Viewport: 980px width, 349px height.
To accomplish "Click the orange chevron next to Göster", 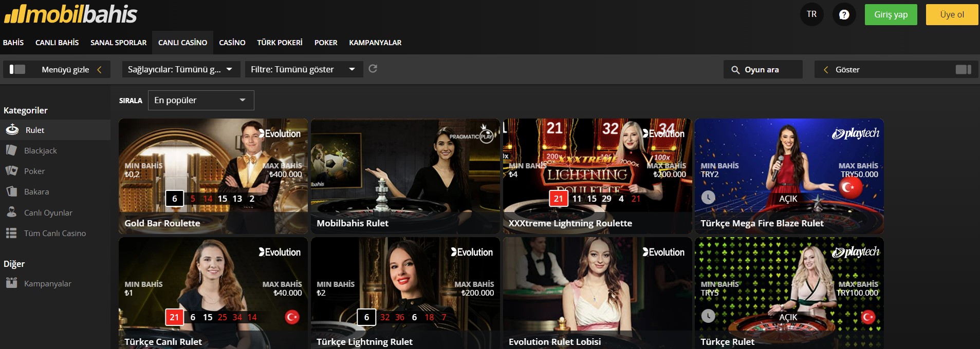I will [x=826, y=70].
